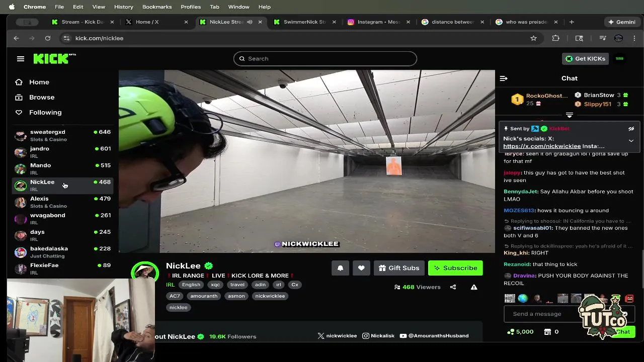Expand the gift leaderboard arrow
This screenshot has height=362, width=644.
570,115
